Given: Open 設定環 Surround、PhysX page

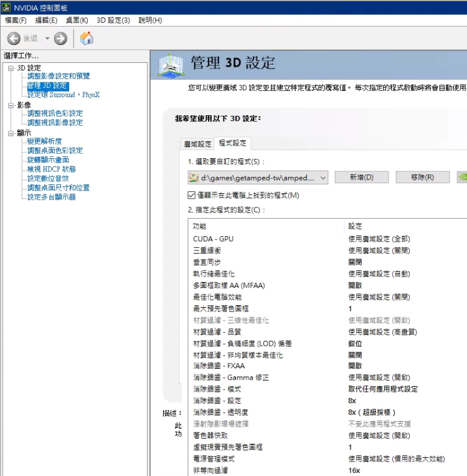Looking at the screenshot, I should coord(64,95).
